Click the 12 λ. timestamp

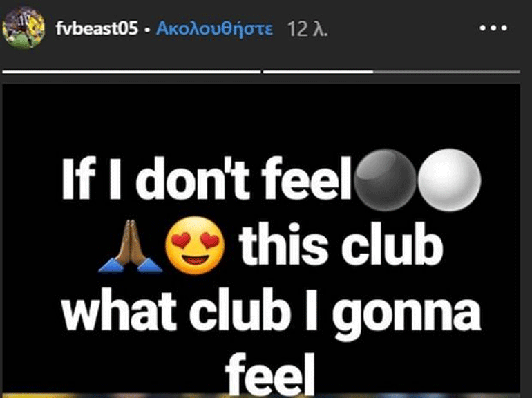[x=307, y=29]
